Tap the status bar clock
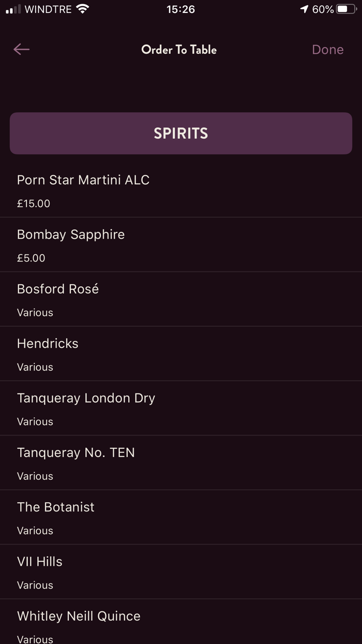The height and width of the screenshot is (644, 362). click(180, 9)
